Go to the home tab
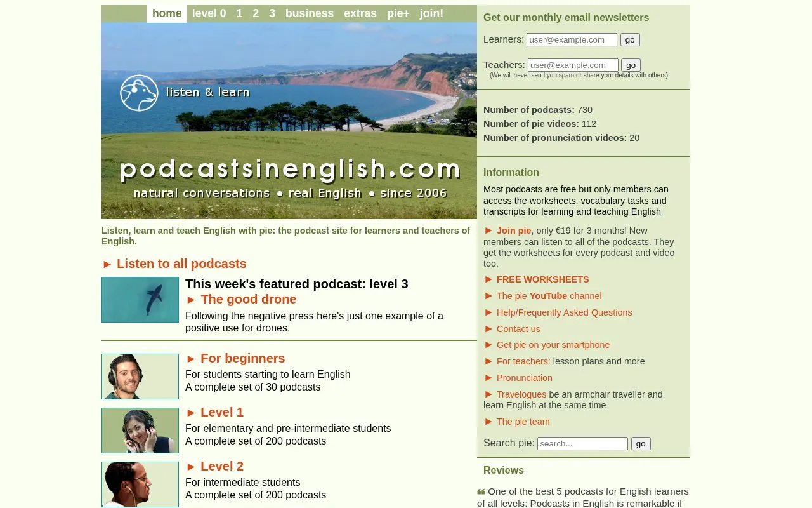Image resolution: width=812 pixels, height=508 pixels. (167, 13)
